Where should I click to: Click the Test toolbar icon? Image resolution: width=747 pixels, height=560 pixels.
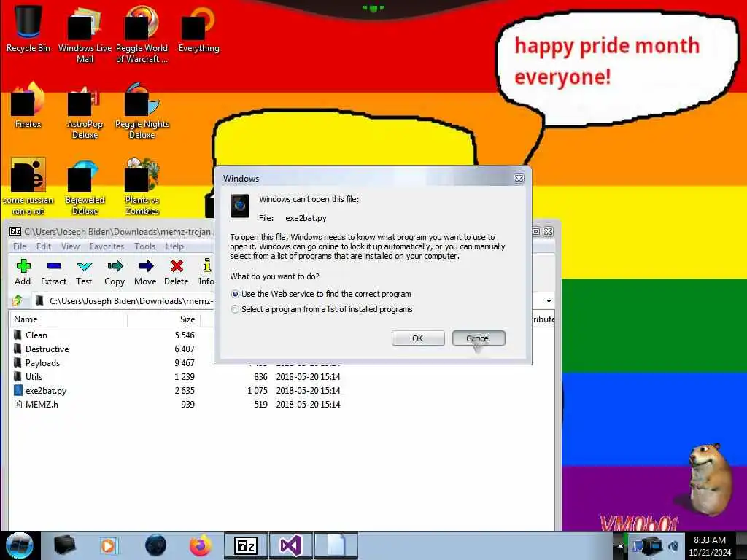tap(84, 272)
